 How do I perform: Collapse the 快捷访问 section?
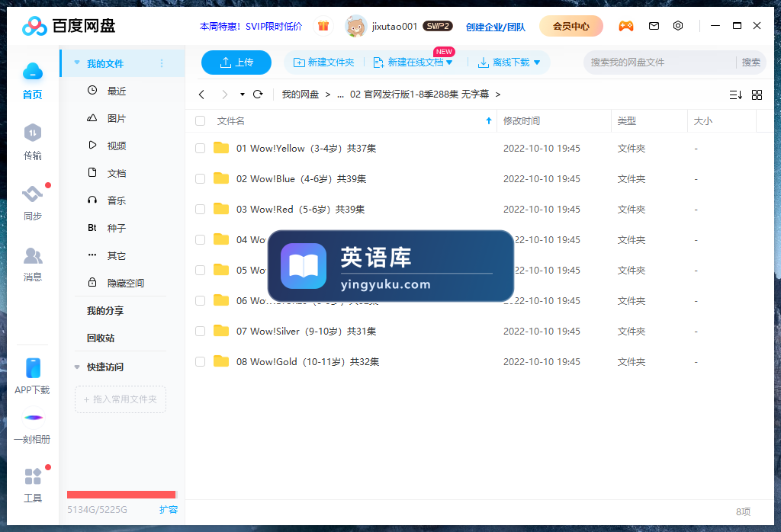pos(77,367)
